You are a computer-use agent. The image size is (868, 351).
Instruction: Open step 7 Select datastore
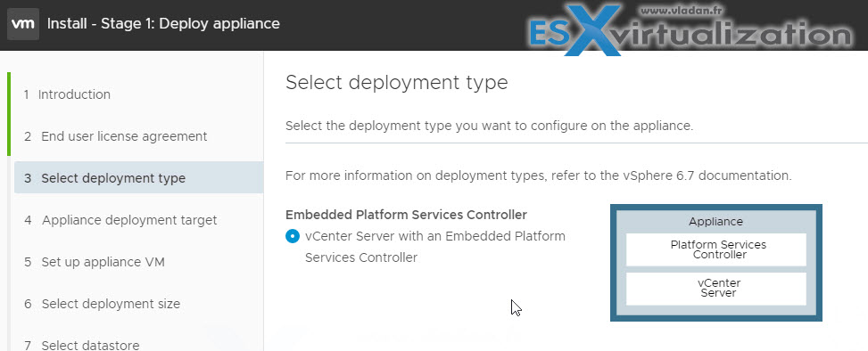coord(81,345)
